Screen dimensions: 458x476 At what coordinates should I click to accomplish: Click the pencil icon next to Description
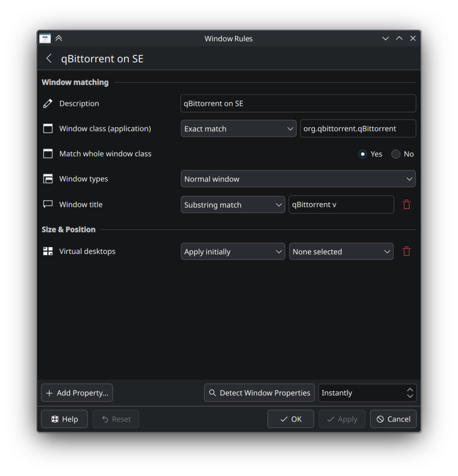(48, 103)
